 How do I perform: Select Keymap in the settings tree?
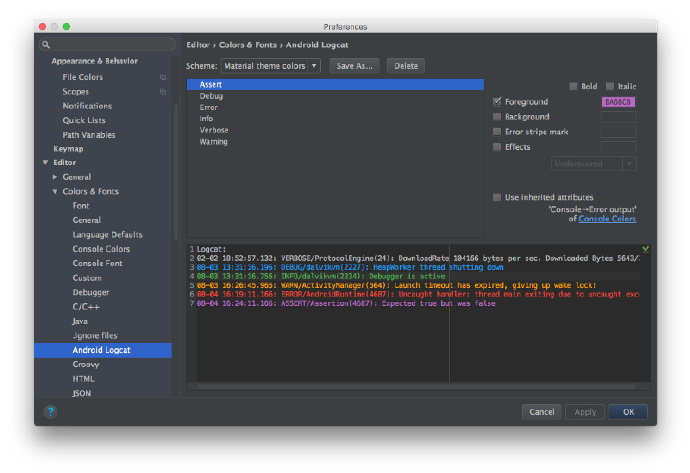(x=68, y=149)
